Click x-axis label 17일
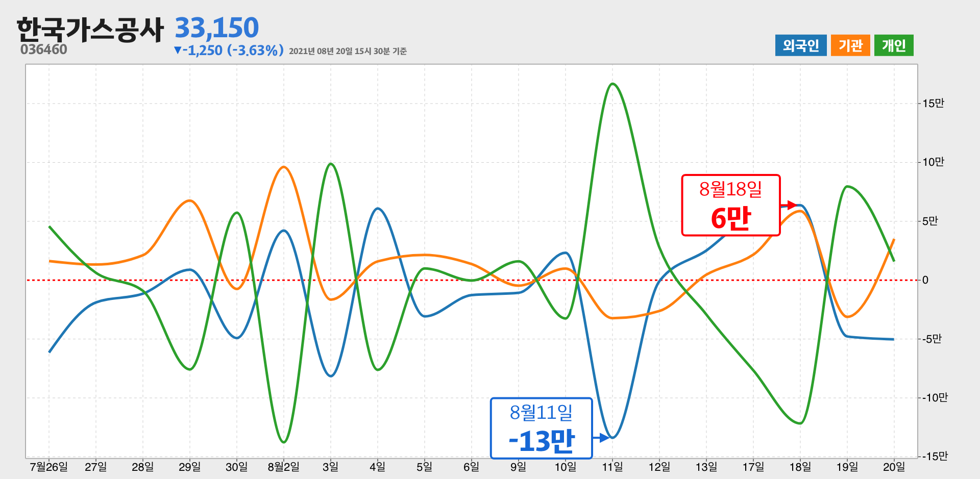980x479 pixels. [753, 467]
